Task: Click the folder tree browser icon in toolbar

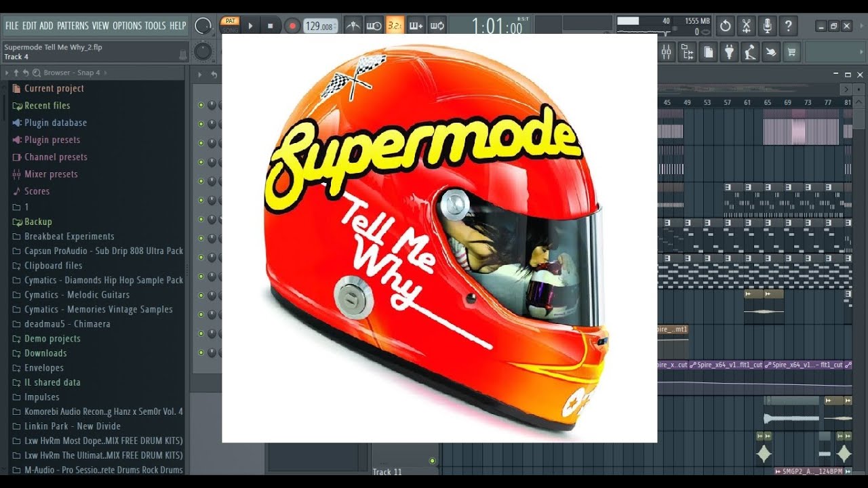Action: tap(687, 52)
